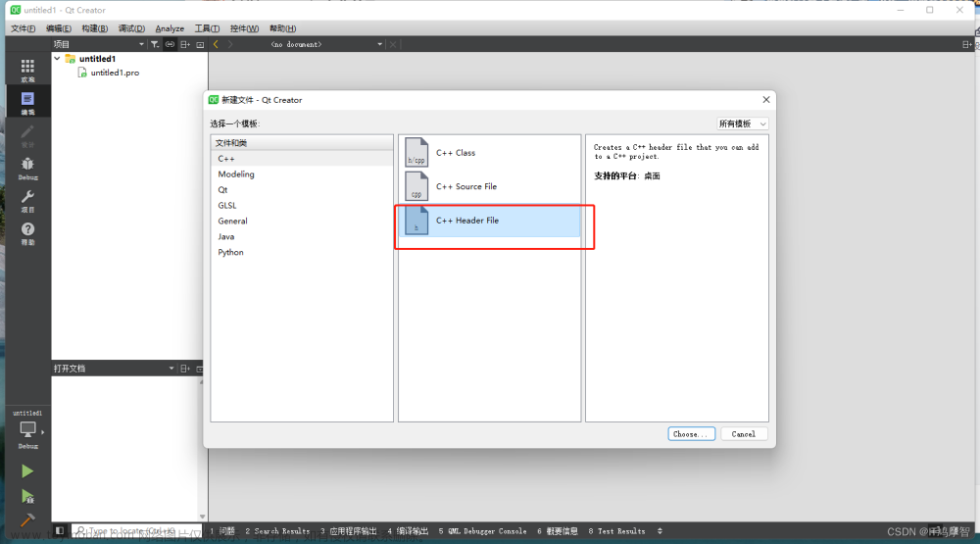The image size is (980, 544).
Task: Open the Issues output pane
Action: tap(222, 531)
